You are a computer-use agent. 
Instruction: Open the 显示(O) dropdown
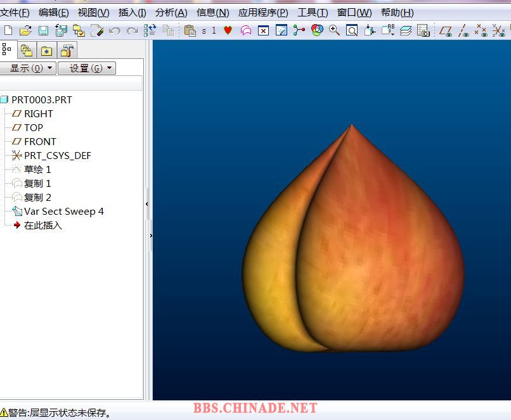[x=28, y=68]
